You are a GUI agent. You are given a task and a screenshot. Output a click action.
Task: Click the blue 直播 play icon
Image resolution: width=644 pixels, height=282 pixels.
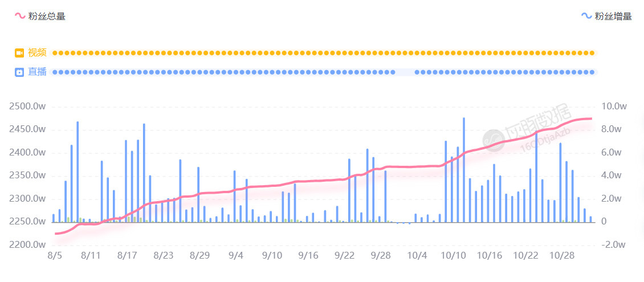[x=19, y=72]
